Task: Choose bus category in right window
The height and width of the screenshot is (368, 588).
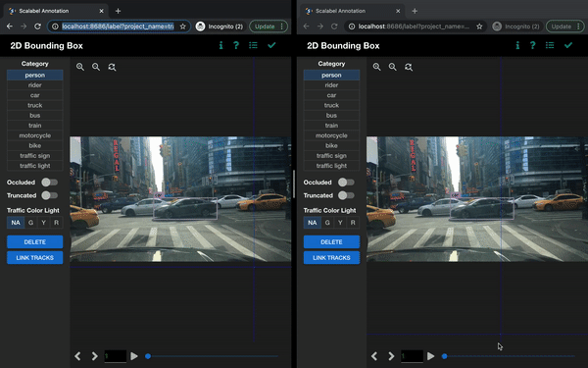Action: coord(331,116)
